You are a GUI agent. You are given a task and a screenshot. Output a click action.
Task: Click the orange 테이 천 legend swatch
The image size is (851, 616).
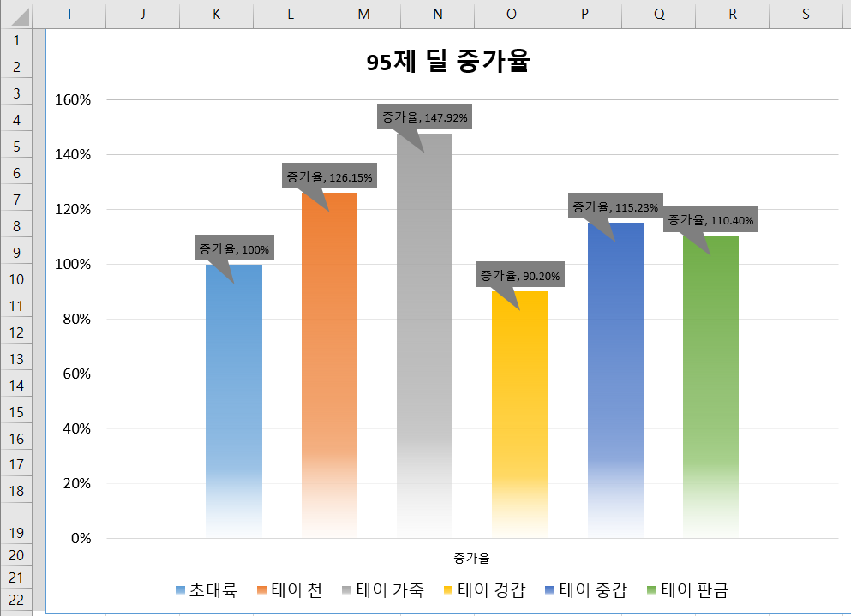[x=262, y=590]
